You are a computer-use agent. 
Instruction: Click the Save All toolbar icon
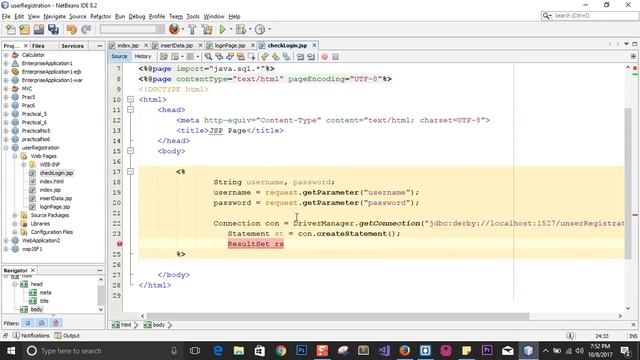click(53, 29)
